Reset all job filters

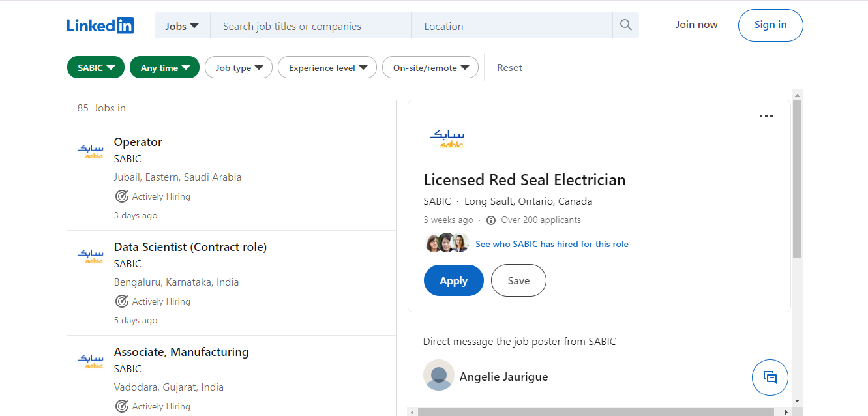click(509, 68)
